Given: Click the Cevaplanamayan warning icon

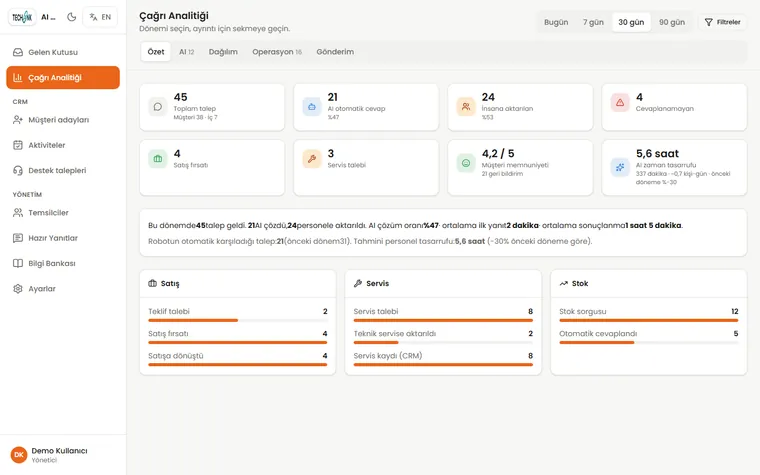Looking at the screenshot, I should click(x=620, y=102).
